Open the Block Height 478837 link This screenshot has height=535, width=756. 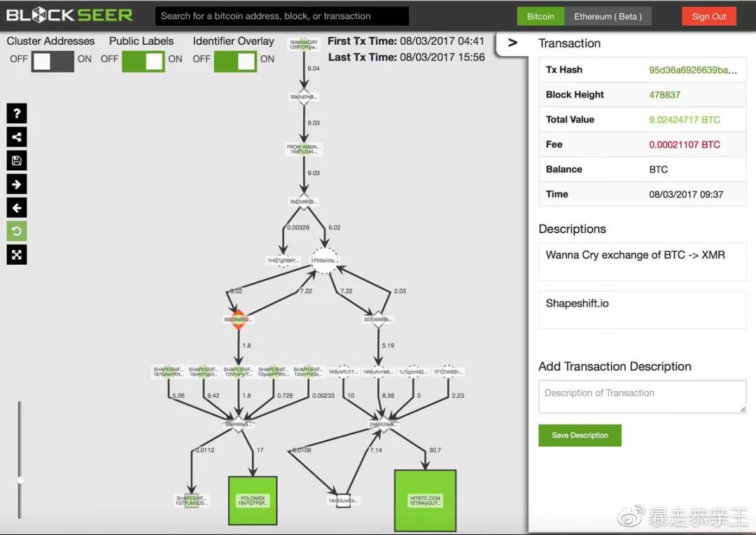664,95
